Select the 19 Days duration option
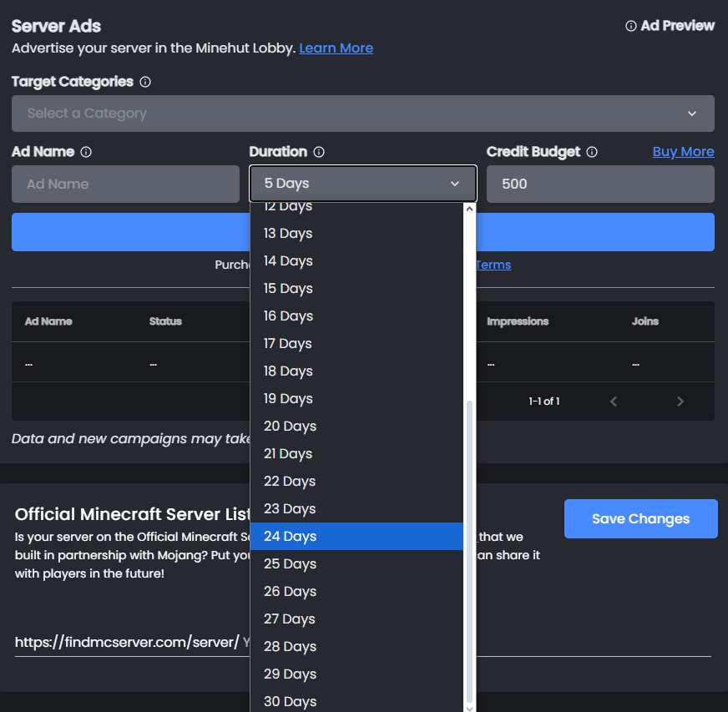Image resolution: width=728 pixels, height=712 pixels. [357, 398]
